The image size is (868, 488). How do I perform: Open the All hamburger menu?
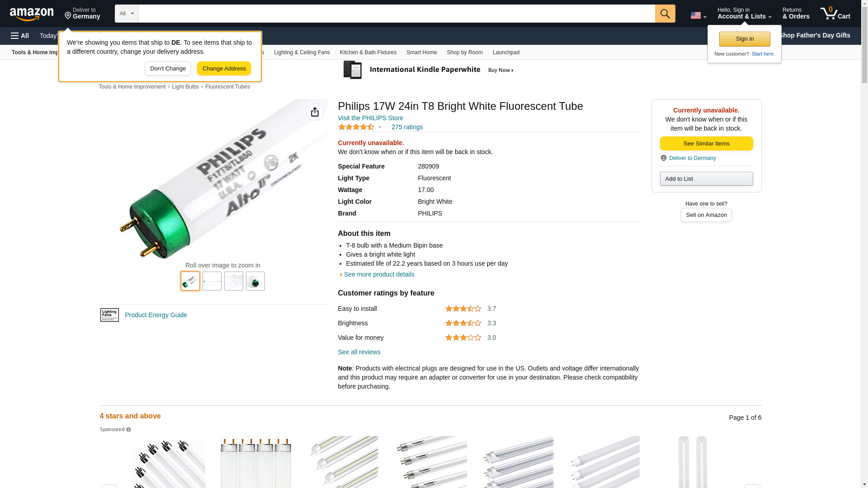point(20,36)
